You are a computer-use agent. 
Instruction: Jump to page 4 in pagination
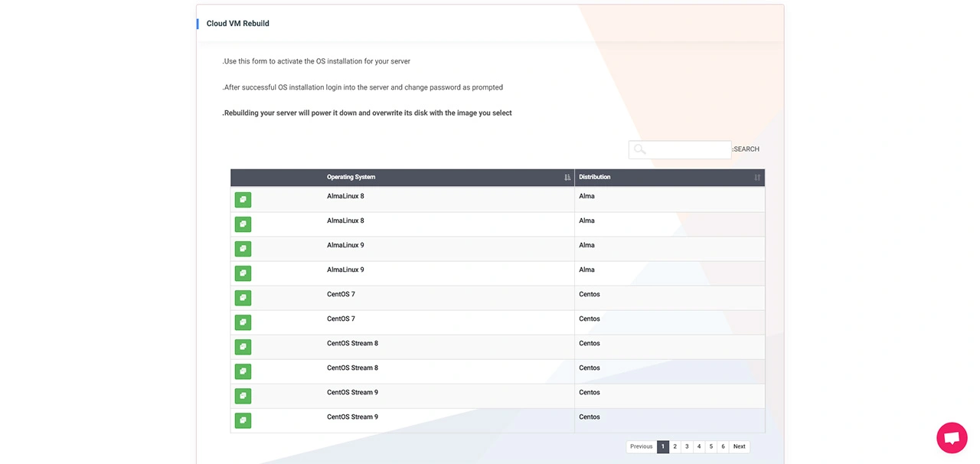698,446
